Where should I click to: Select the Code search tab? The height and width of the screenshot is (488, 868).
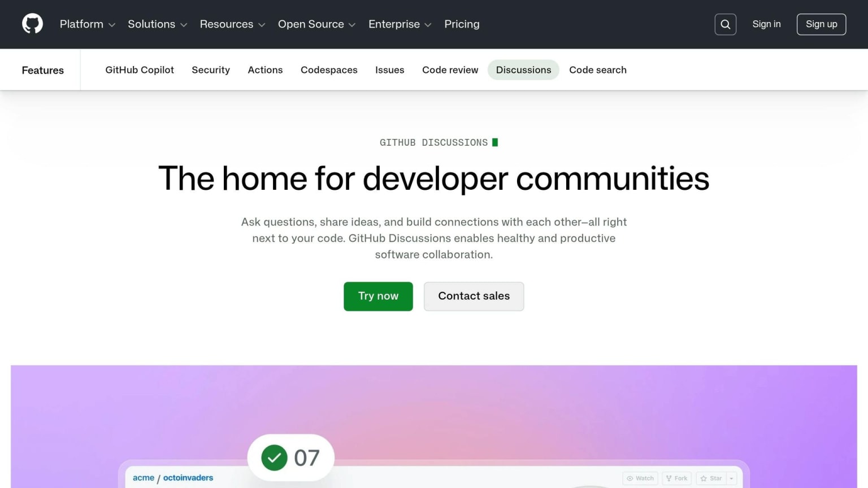click(598, 70)
